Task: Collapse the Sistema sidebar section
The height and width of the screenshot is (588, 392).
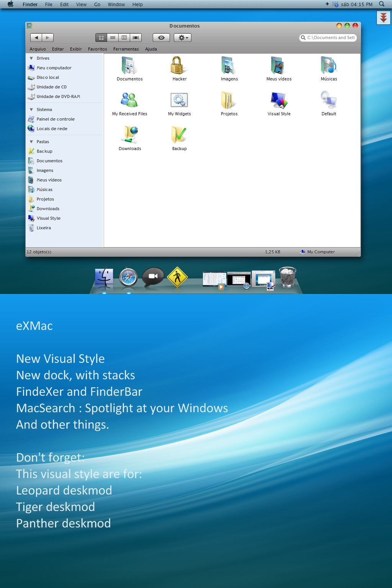Action: tap(31, 109)
